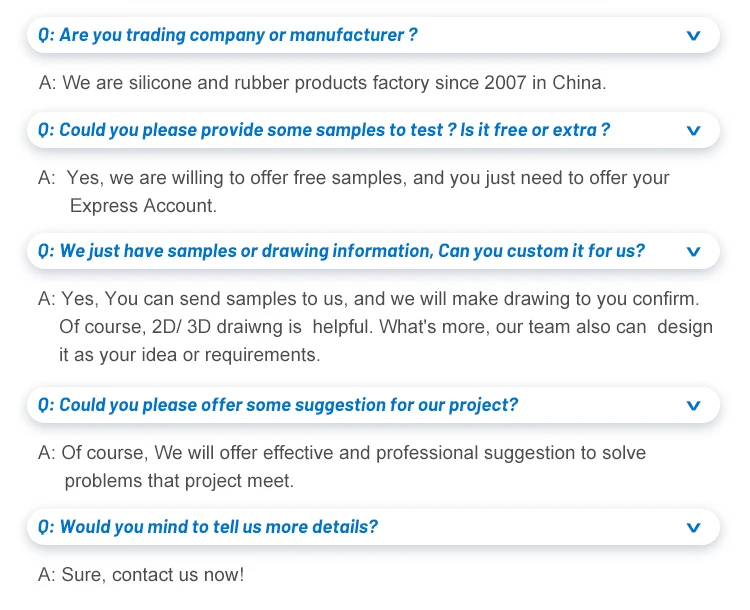The height and width of the screenshot is (610, 750).
Task: Click the 'Q:' marker of the details question
Action: click(46, 527)
